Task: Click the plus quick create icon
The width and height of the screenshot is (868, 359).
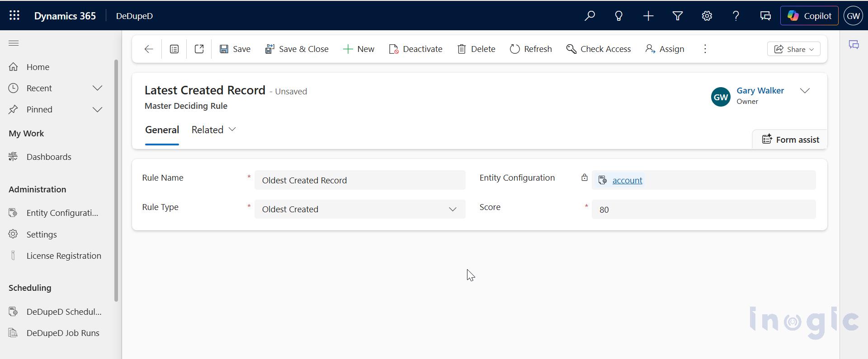Action: click(x=648, y=16)
